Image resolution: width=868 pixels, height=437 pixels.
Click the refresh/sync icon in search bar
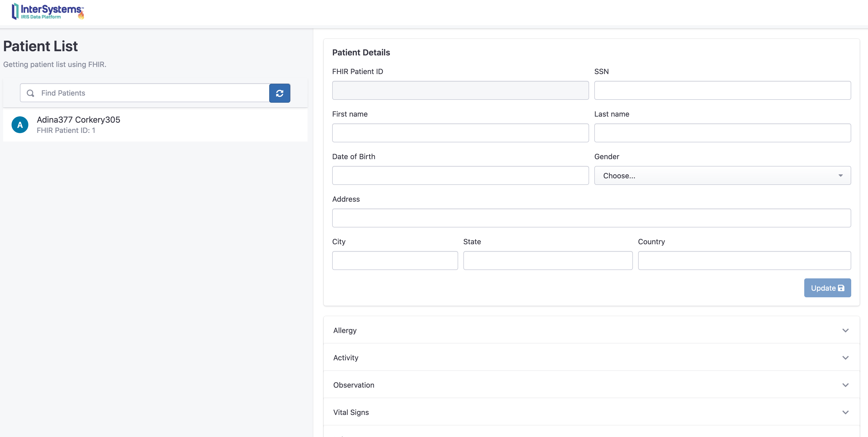click(x=279, y=93)
